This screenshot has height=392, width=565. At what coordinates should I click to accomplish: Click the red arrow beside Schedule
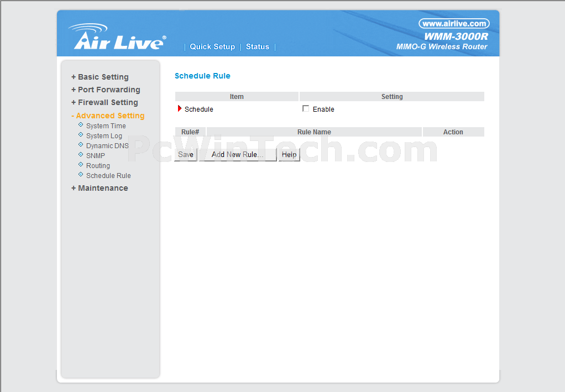click(x=180, y=108)
